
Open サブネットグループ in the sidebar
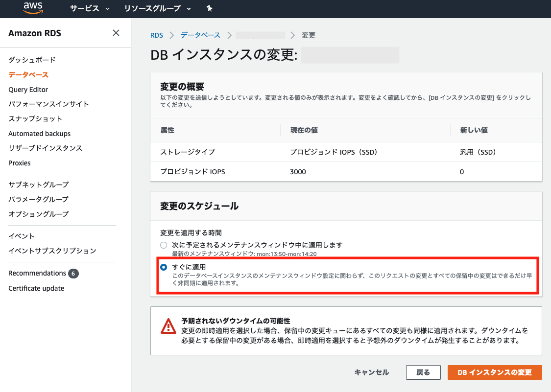pos(39,184)
